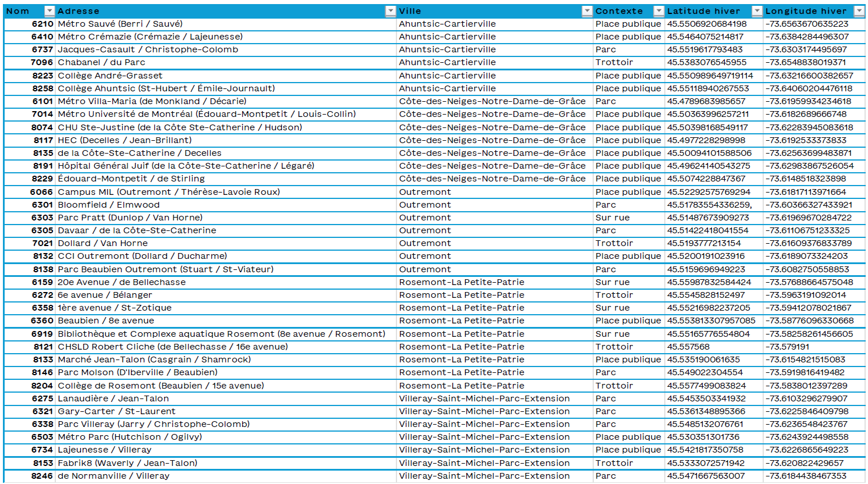Click Métro Villa-Maria (de Monkland / Décarie)
The width and height of the screenshot is (868, 484).
226,101
